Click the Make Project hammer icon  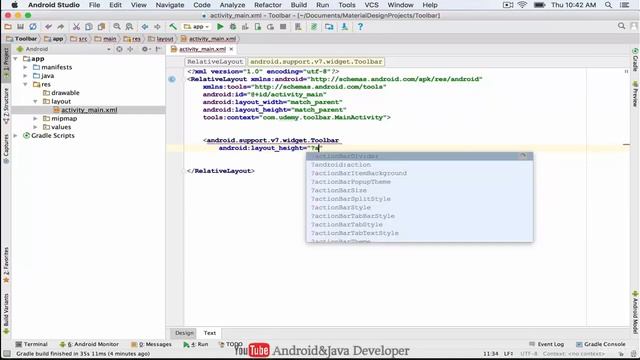tap(173, 27)
